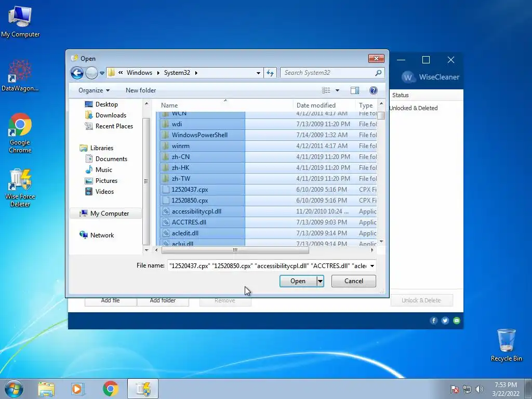Open Windows Explorer from the taskbar
The width and height of the screenshot is (532, 399).
tap(46, 389)
